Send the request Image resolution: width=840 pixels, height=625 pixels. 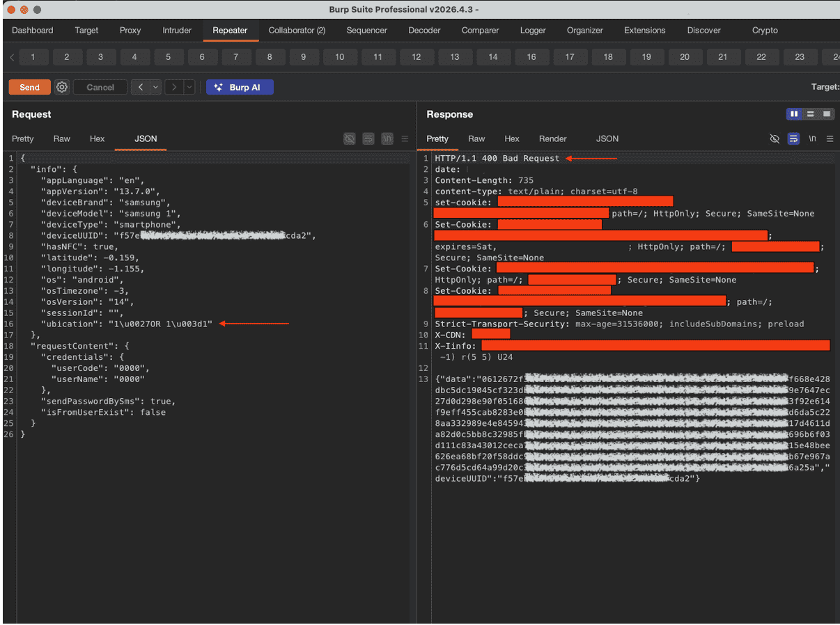(x=29, y=87)
